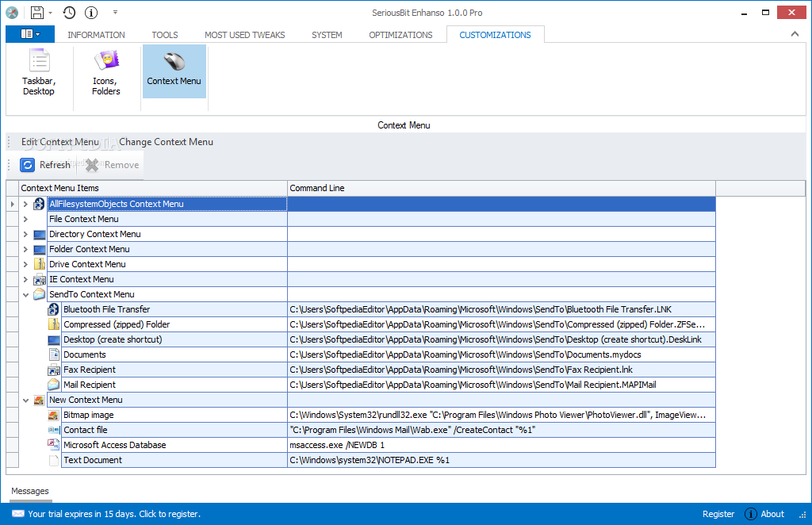Image resolution: width=812 pixels, height=525 pixels.
Task: Click Text Document row icon
Action: pos(54,460)
